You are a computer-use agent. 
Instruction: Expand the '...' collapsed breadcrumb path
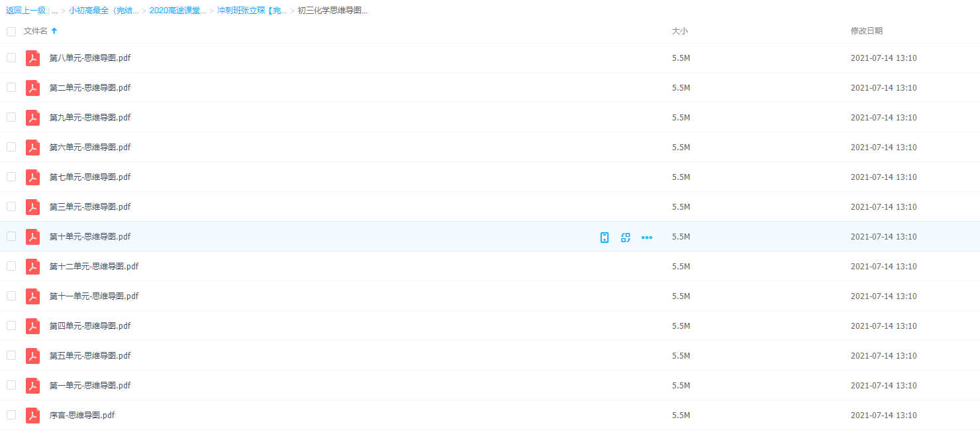point(54,11)
